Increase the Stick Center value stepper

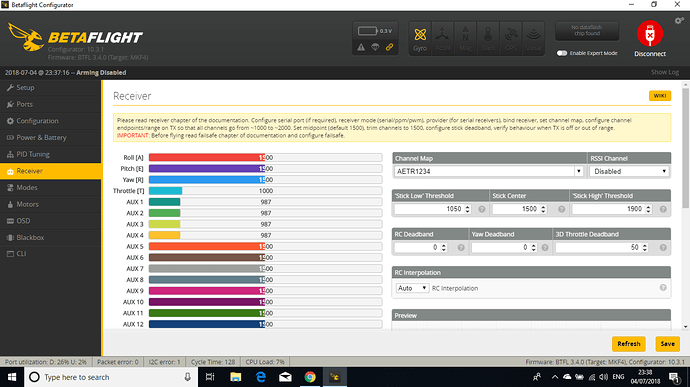543,206
